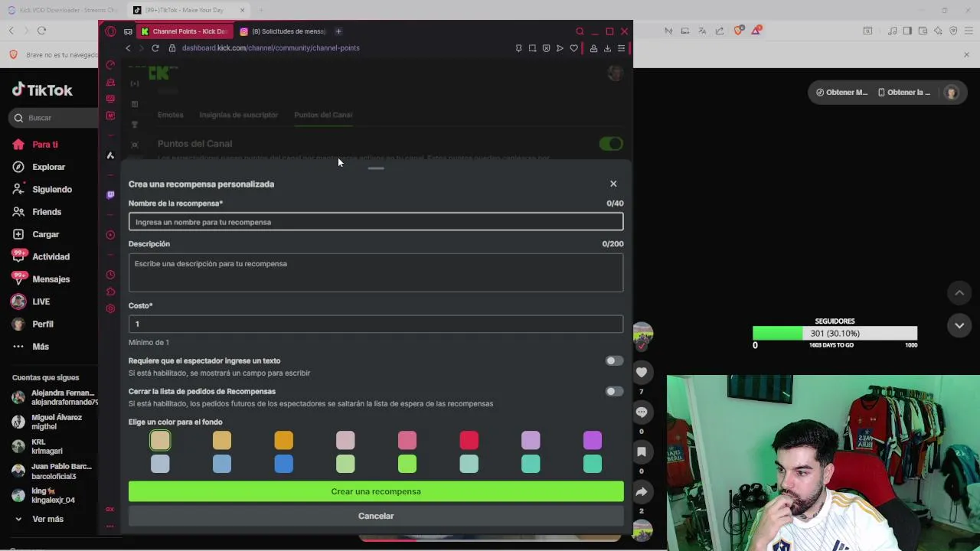Image resolution: width=980 pixels, height=551 pixels.
Task: Click the Opera heart bookmark icon
Action: [573, 48]
